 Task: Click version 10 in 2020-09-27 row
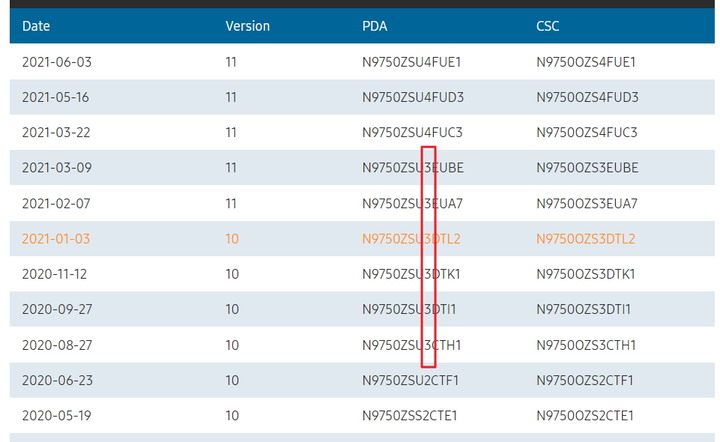[x=232, y=309]
